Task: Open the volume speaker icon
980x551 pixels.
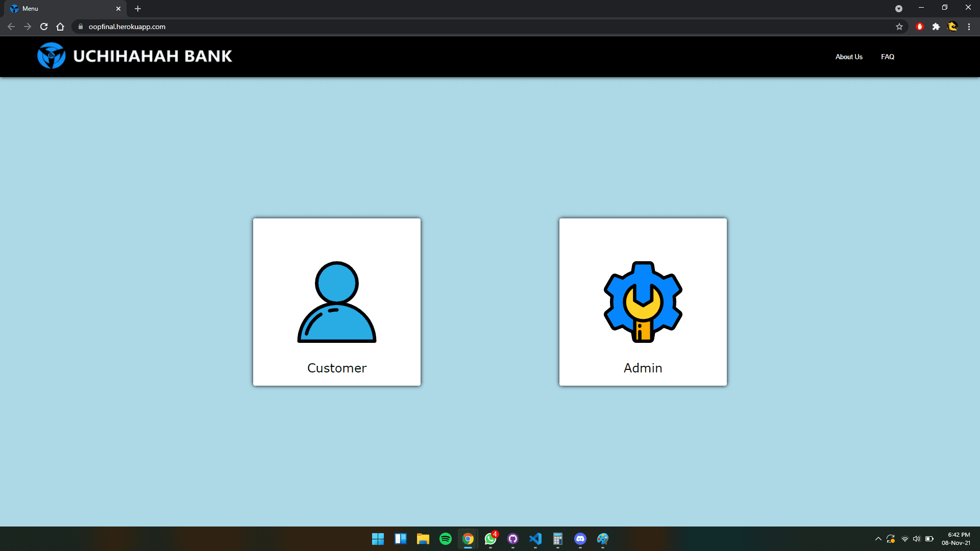Action: click(917, 539)
